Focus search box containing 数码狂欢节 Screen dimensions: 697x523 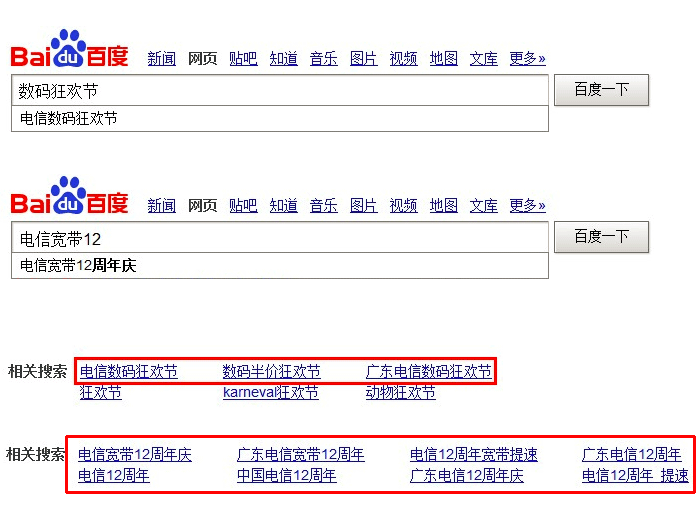tap(280, 90)
